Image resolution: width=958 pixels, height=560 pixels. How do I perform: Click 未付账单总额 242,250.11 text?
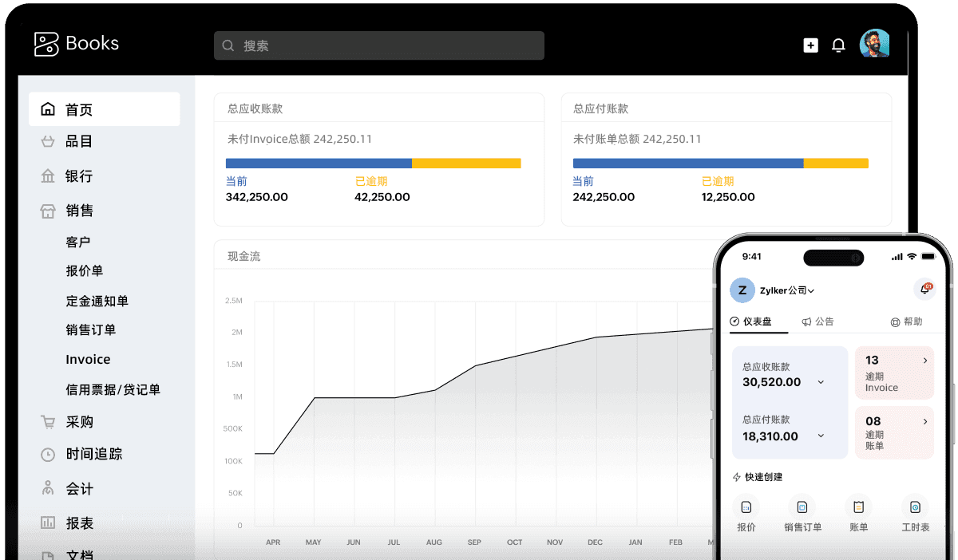coord(637,139)
